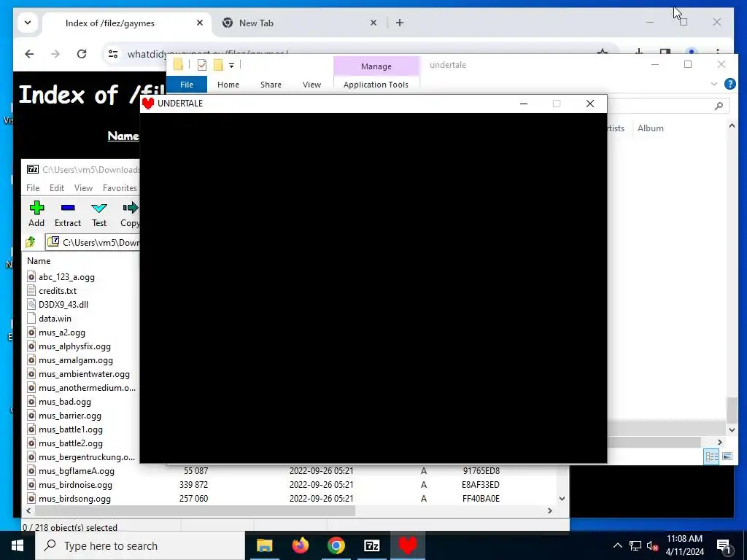Image resolution: width=747 pixels, height=560 pixels.
Task: Select the file mus_barrier.ogg
Action: point(70,416)
